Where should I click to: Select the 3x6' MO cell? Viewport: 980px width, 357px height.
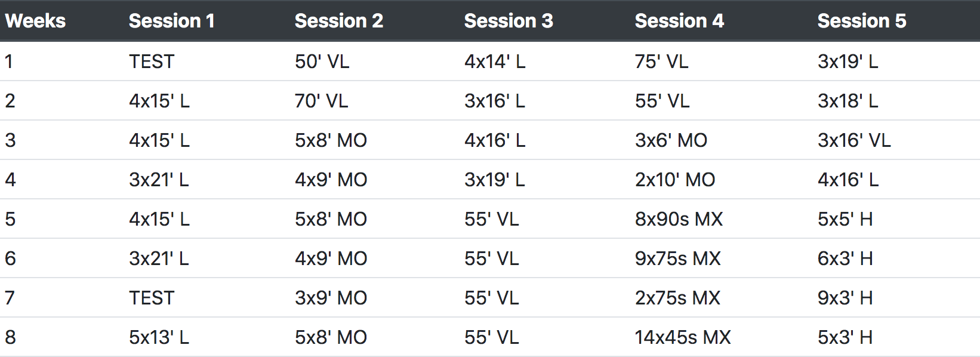671,140
